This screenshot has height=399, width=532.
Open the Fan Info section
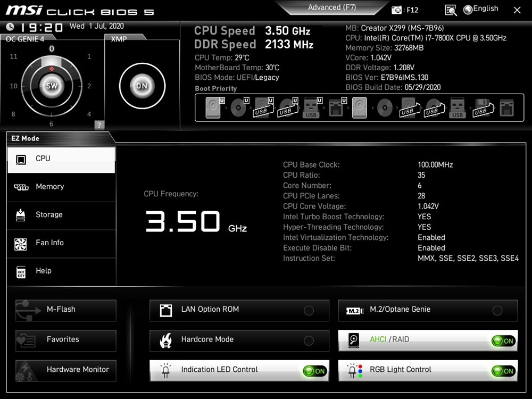point(61,244)
